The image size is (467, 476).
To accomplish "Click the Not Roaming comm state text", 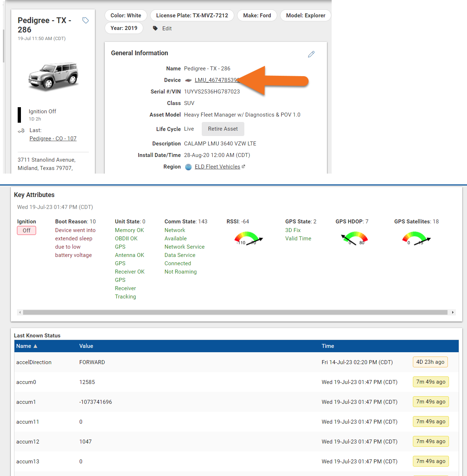I will pyautogui.click(x=180, y=272).
